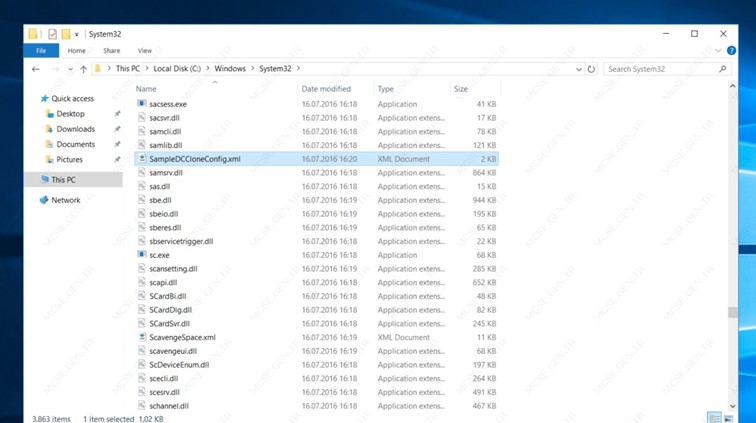Image resolution: width=756 pixels, height=423 pixels.
Task: Click the Back navigation arrow
Action: 36,69
